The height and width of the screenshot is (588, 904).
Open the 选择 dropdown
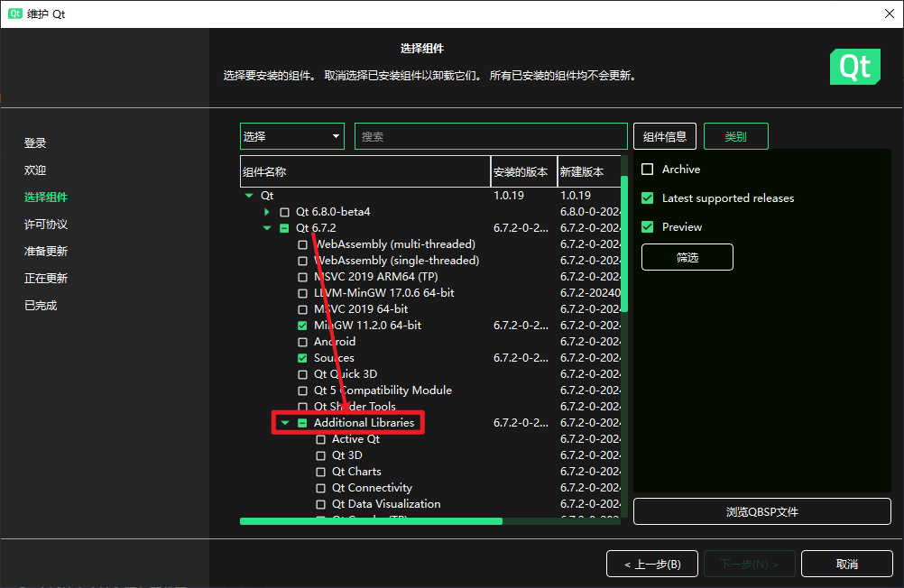point(291,136)
